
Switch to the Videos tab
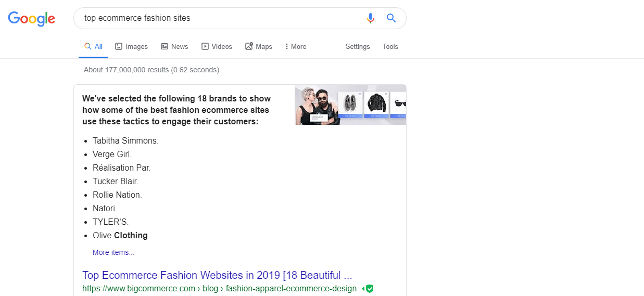point(217,47)
